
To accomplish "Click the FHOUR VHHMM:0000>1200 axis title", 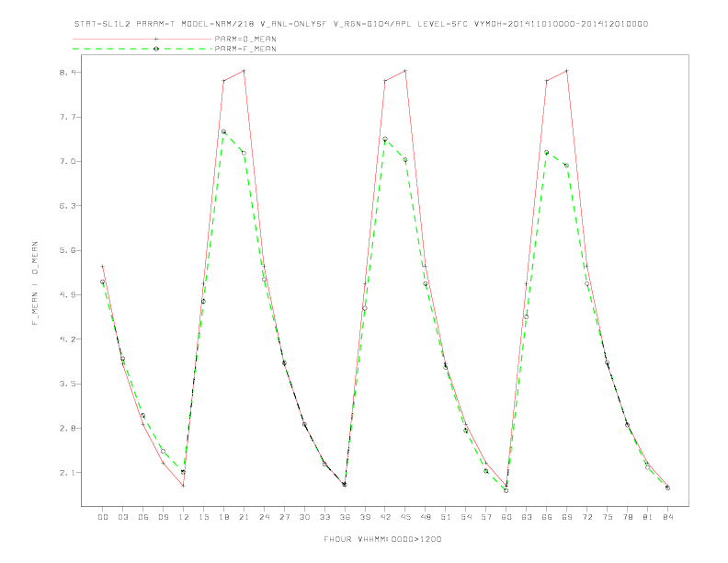I will [382, 539].
